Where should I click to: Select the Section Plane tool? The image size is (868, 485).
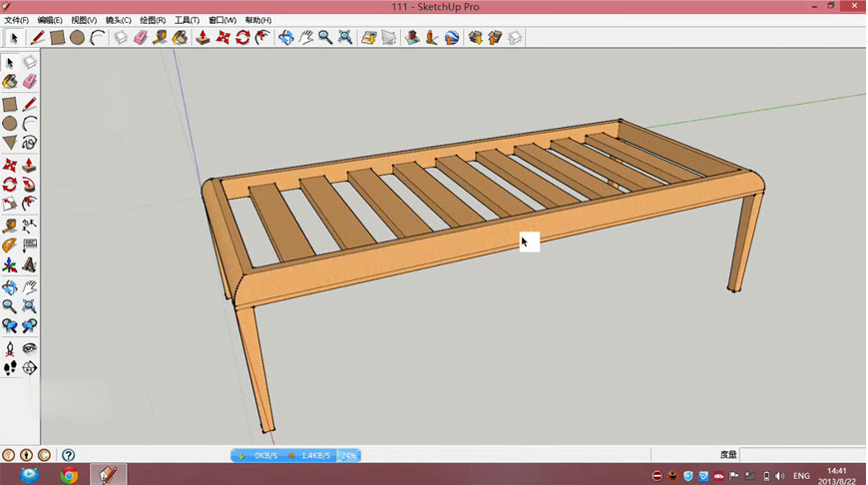click(x=30, y=368)
